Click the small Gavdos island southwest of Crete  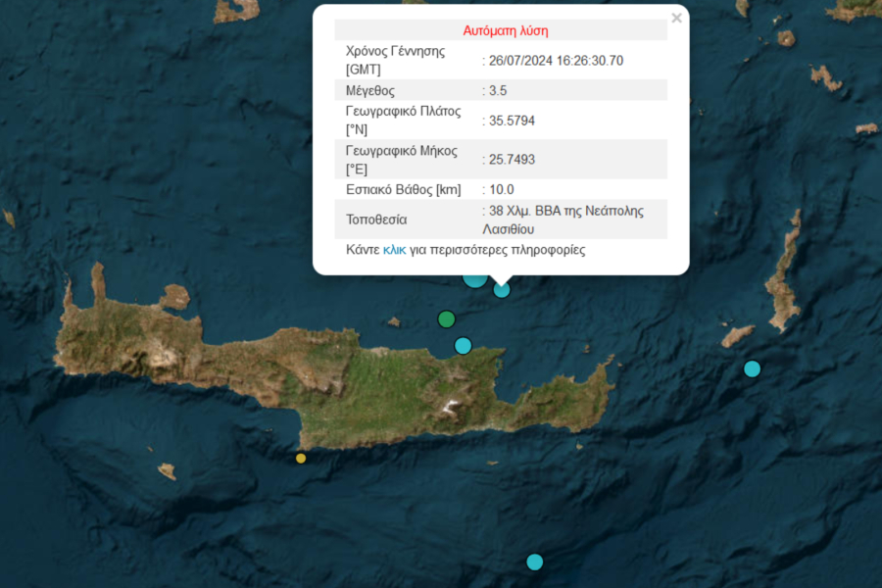pyautogui.click(x=167, y=470)
